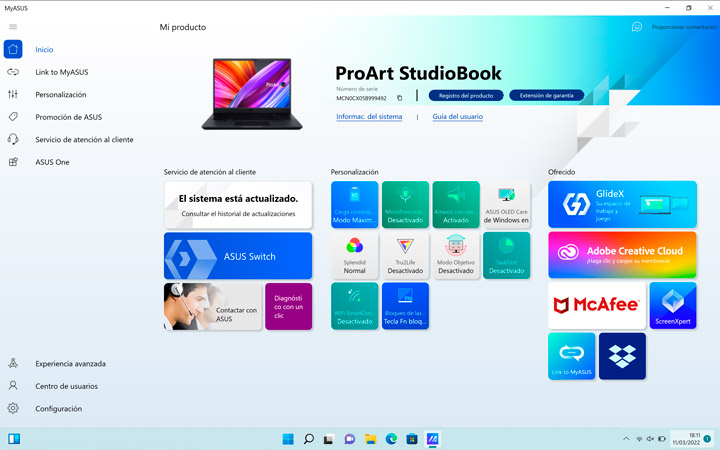Image resolution: width=720 pixels, height=450 pixels.
Task: Open ASUS OLED Care tile
Action: 506,205
